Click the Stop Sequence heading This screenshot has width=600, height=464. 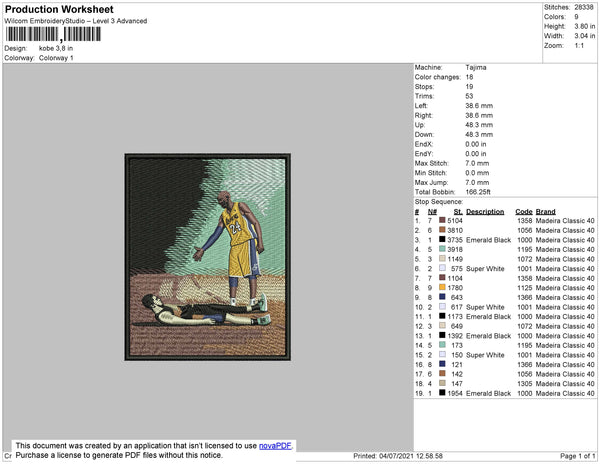439,202
